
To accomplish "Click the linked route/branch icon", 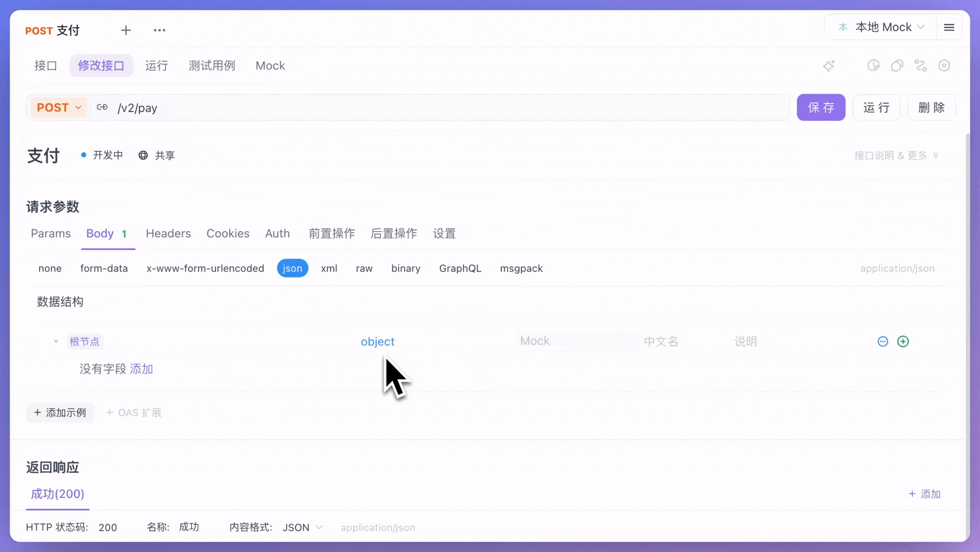I will click(x=920, y=66).
